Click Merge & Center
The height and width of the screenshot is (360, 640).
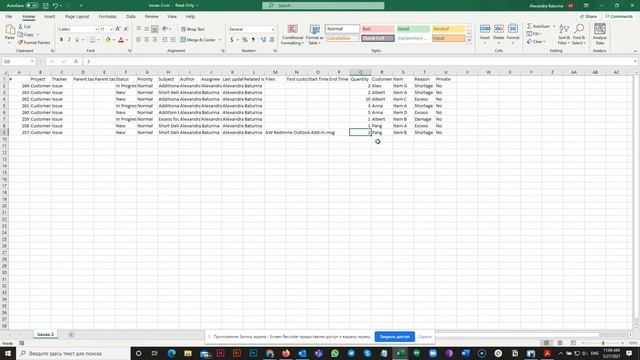(x=198, y=40)
